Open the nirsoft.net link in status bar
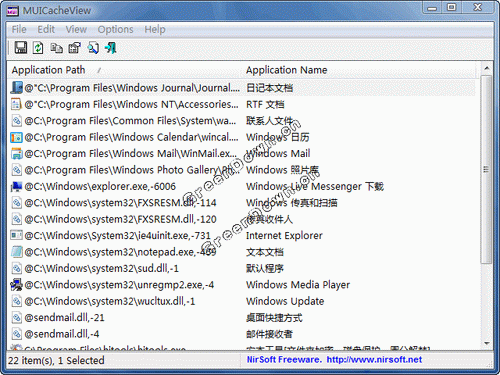 (374, 359)
